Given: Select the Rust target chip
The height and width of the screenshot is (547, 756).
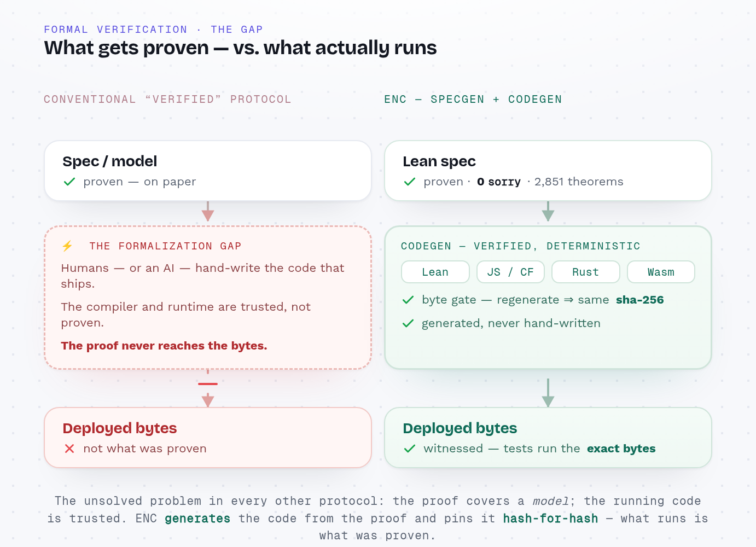Looking at the screenshot, I should click(586, 272).
